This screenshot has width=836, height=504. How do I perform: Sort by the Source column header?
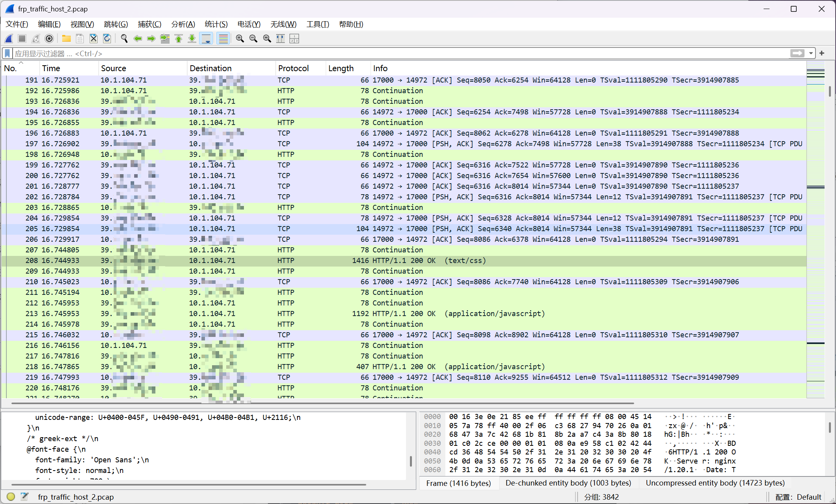pos(142,68)
